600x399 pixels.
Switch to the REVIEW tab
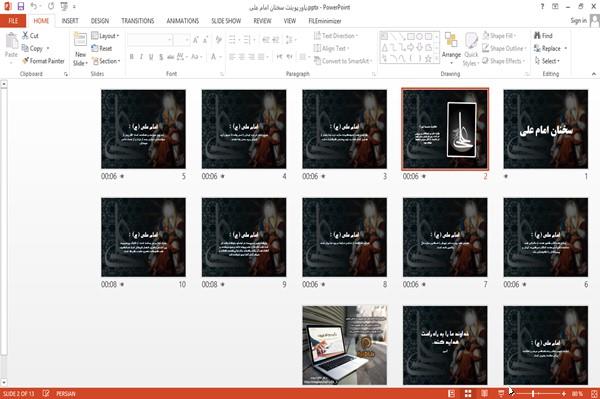coord(262,21)
